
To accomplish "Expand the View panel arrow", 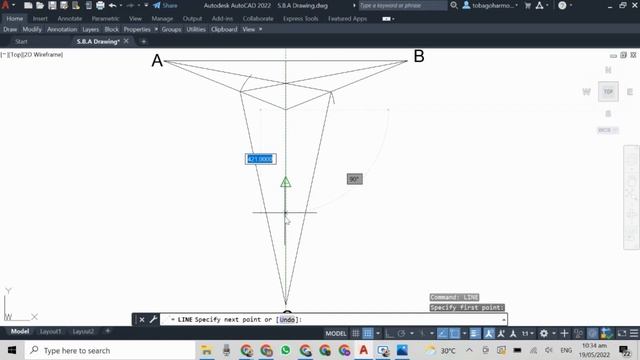I will point(260,29).
